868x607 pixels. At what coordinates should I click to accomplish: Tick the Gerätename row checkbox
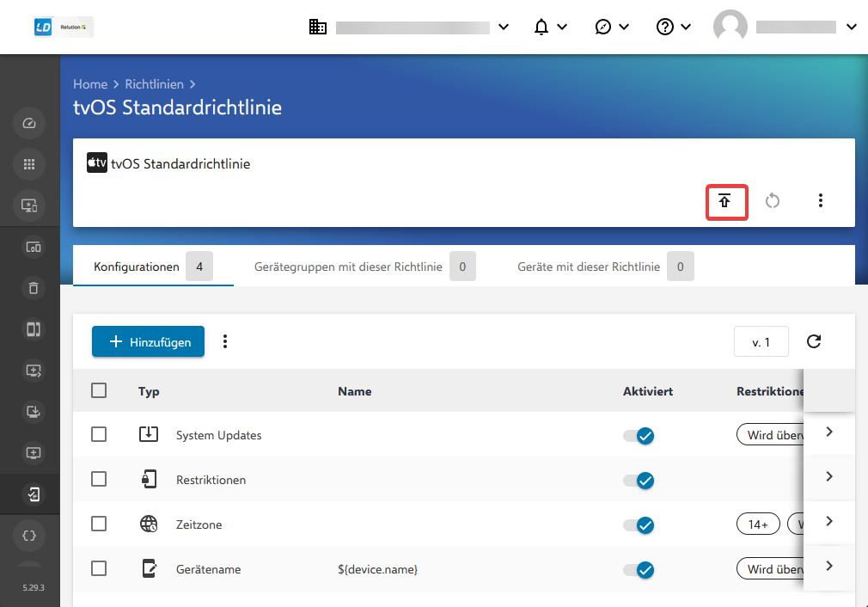point(99,569)
